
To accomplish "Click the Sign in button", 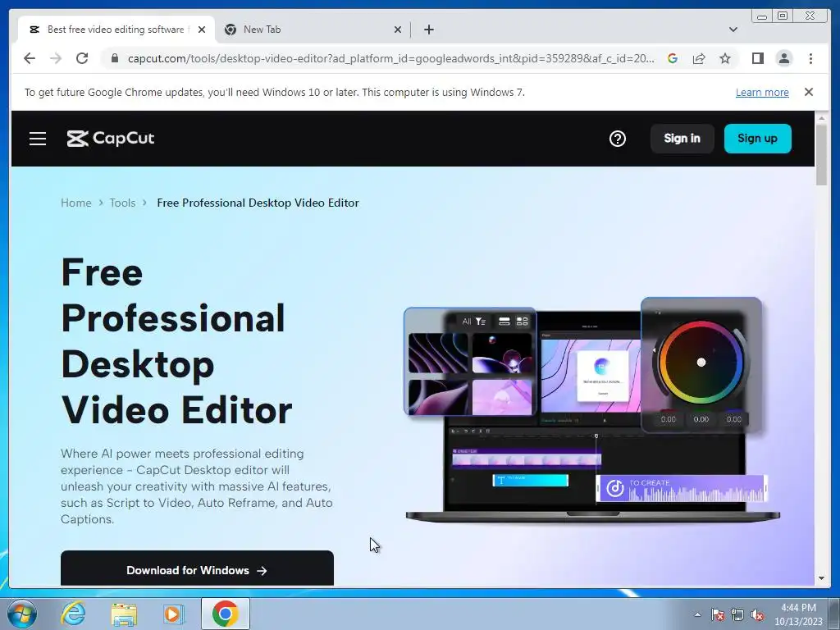I will point(682,138).
